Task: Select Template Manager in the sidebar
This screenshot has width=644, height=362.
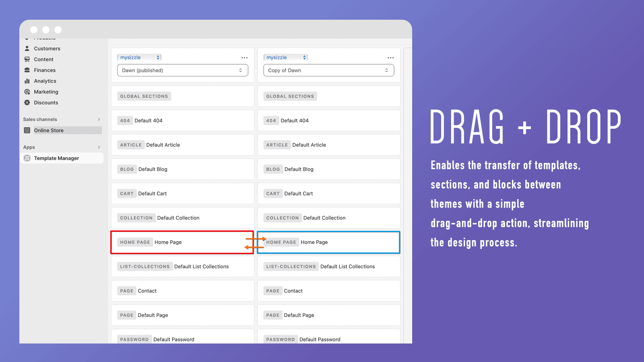Action: 56,158
